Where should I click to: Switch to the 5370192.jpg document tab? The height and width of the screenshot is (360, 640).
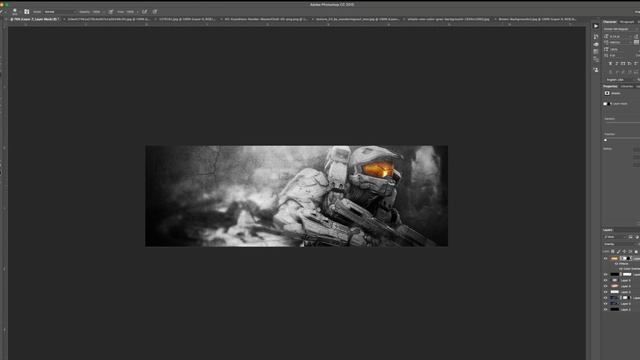click(187, 19)
